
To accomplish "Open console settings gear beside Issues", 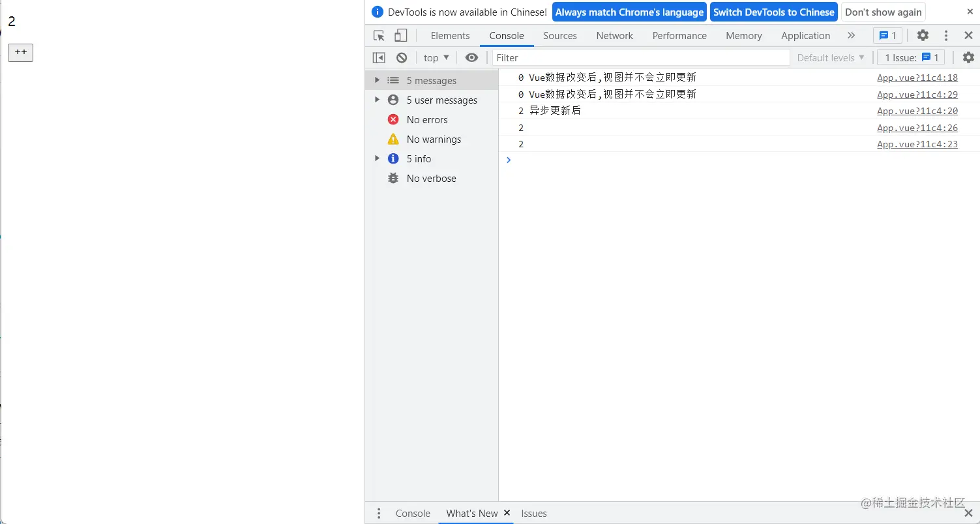I will coord(968,58).
